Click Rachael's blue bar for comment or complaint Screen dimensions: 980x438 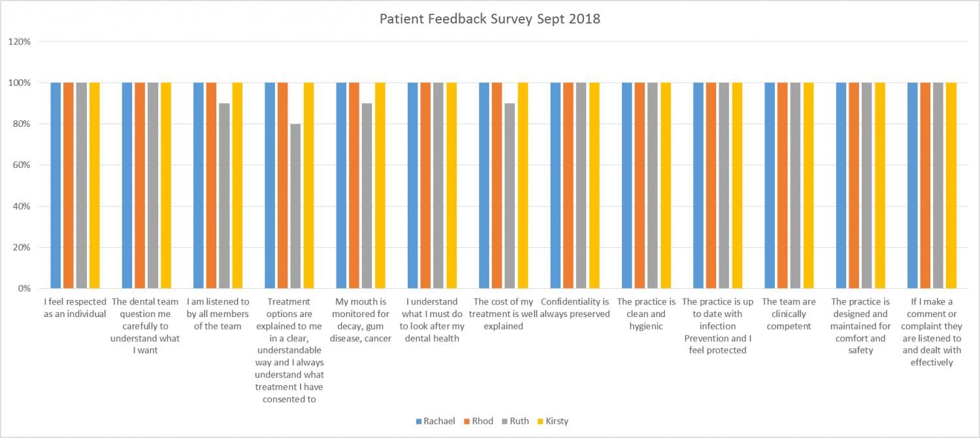[x=913, y=186]
